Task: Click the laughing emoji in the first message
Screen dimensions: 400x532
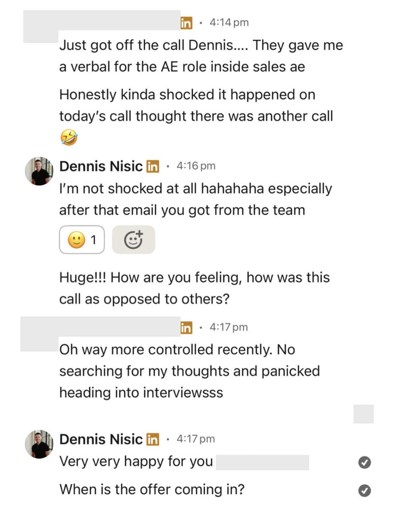Action: (70, 136)
